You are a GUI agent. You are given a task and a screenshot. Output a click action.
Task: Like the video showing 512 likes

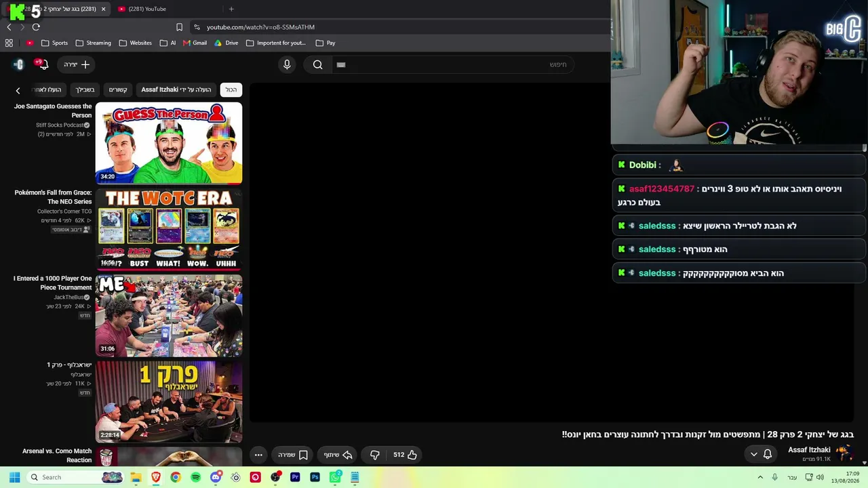tap(405, 455)
